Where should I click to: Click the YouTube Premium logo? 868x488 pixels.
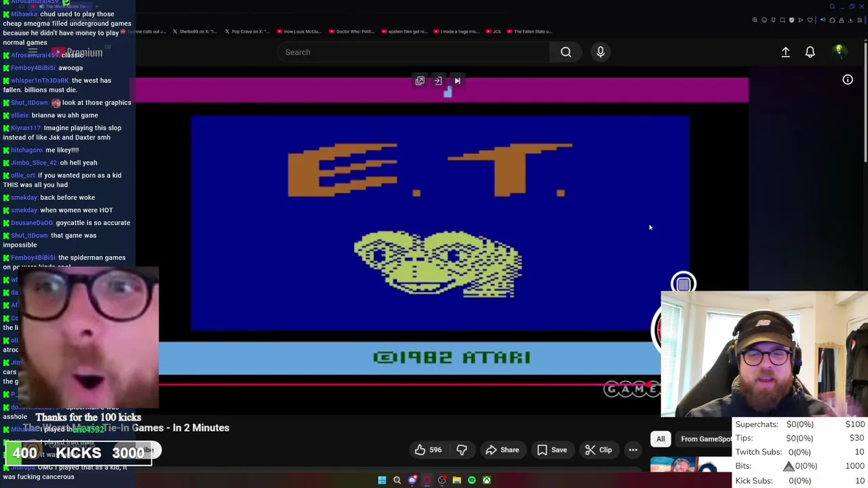[77, 52]
